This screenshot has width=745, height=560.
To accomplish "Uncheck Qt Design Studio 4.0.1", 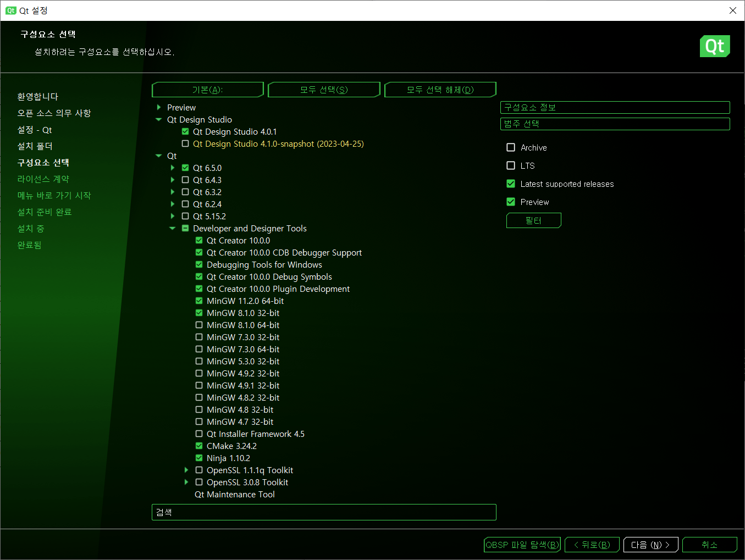I will (x=185, y=132).
